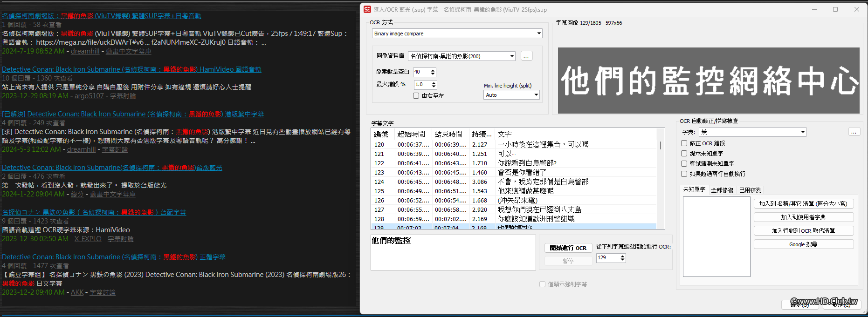Switch to the 已用猜測 tab
Screen dimensions: 868x317
(750, 190)
